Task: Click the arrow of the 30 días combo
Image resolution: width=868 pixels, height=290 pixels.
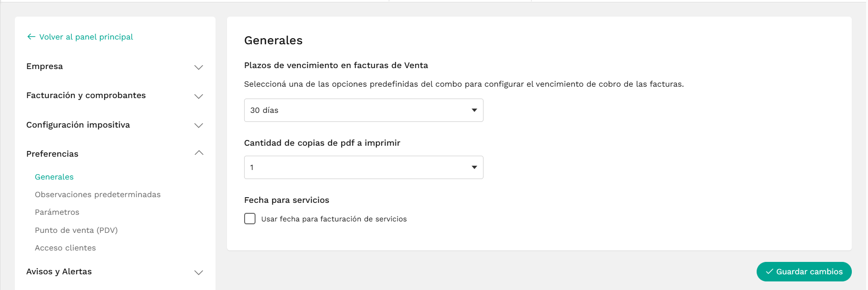Action: coord(474,110)
